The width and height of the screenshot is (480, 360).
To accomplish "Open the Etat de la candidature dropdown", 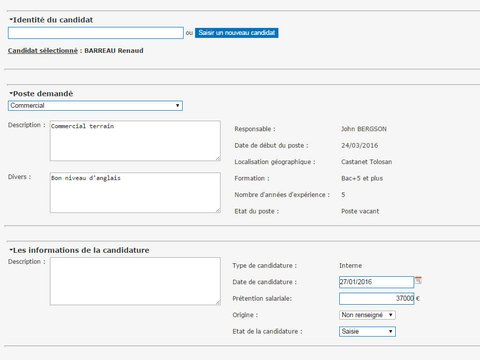I will point(367,332).
